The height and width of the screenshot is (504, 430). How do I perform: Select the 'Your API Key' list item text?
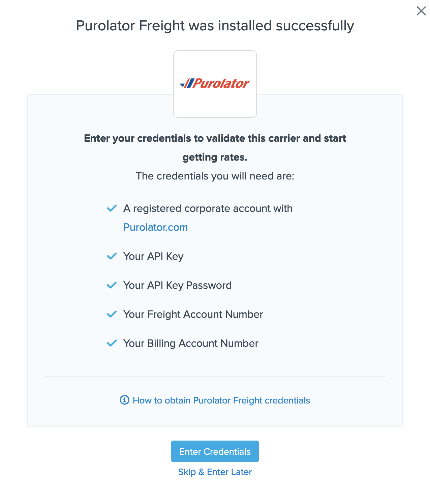pos(153,256)
